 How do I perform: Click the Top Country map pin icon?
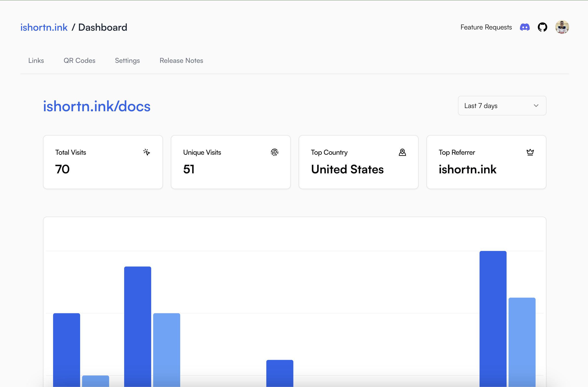pyautogui.click(x=402, y=152)
